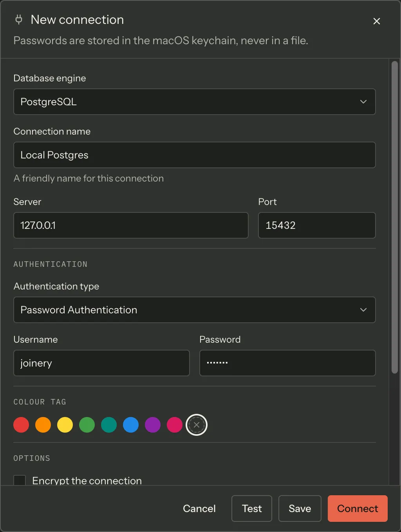Select the purple colour tag
Viewport: 401px width, 532px height.
click(153, 425)
